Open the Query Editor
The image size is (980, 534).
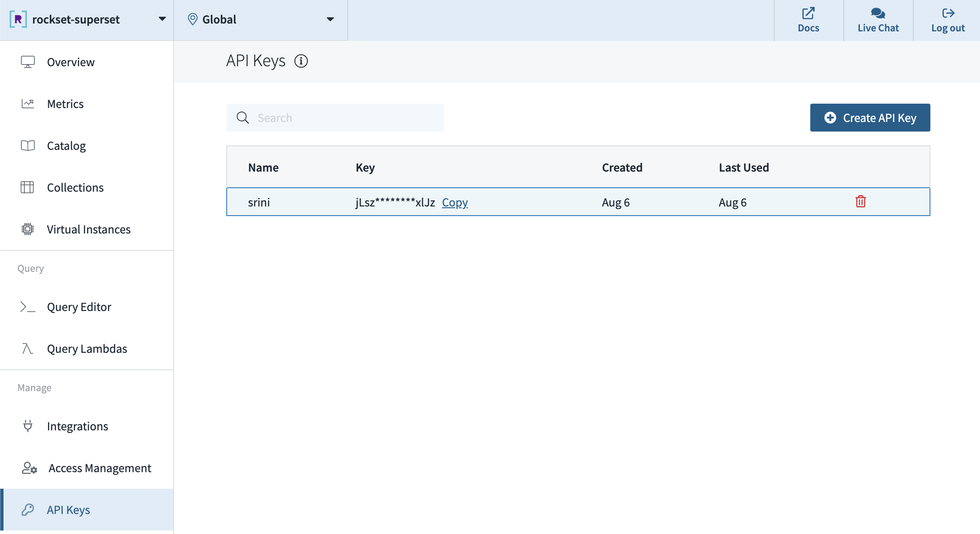(x=79, y=307)
